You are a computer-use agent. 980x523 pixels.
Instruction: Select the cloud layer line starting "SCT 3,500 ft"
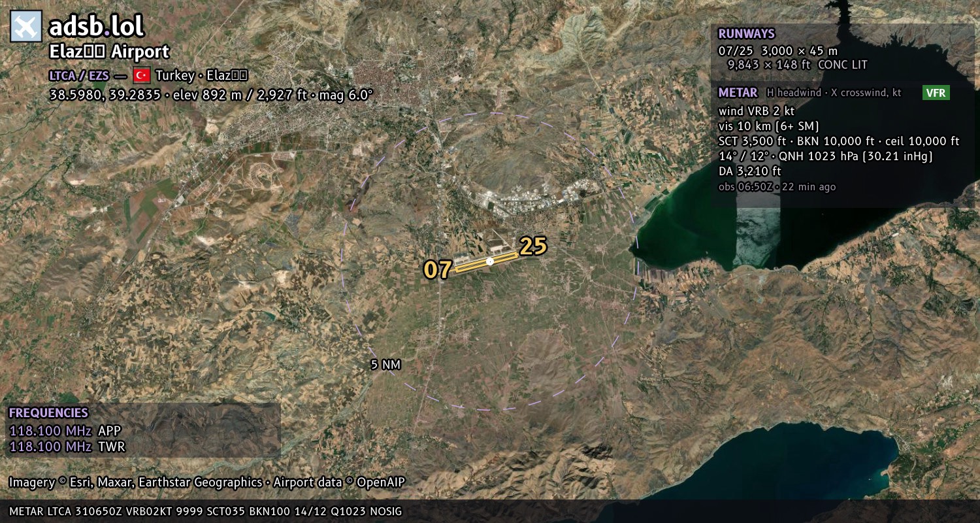839,141
